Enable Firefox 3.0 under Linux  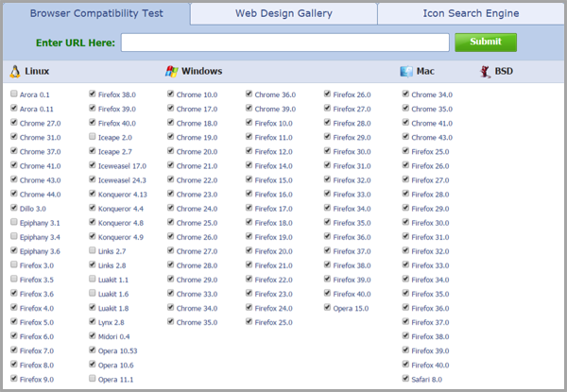(x=14, y=264)
